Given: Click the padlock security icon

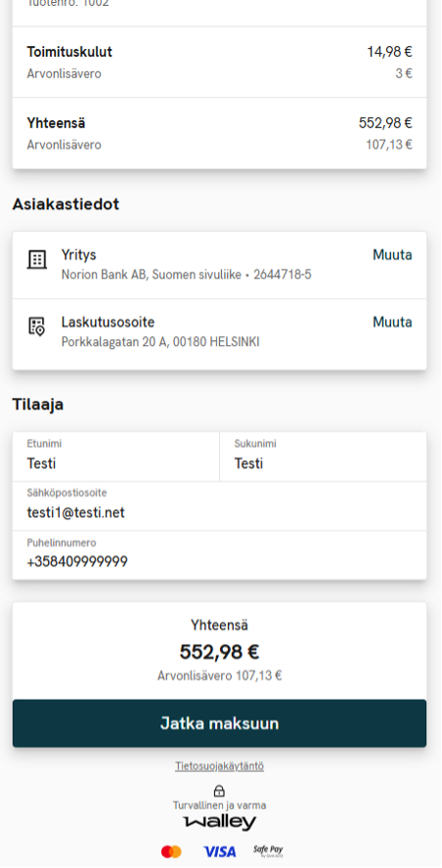Looking at the screenshot, I should pos(219,791).
